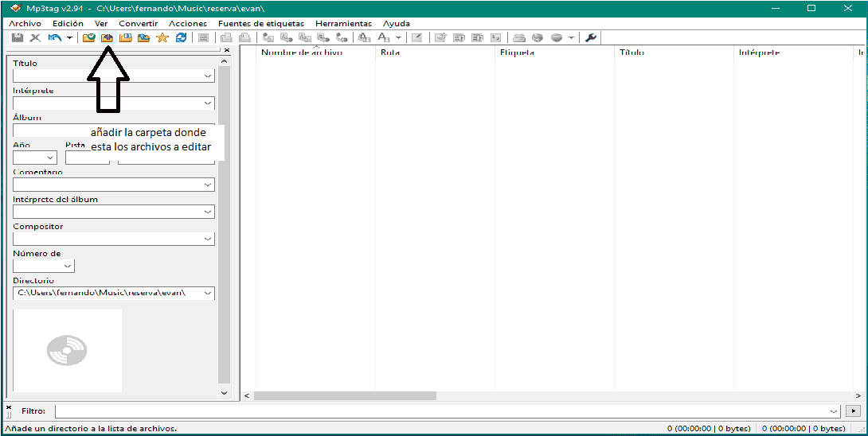Click the tag sources globe icon with dropdown
Viewport: 868px width, 436px height.
556,37
